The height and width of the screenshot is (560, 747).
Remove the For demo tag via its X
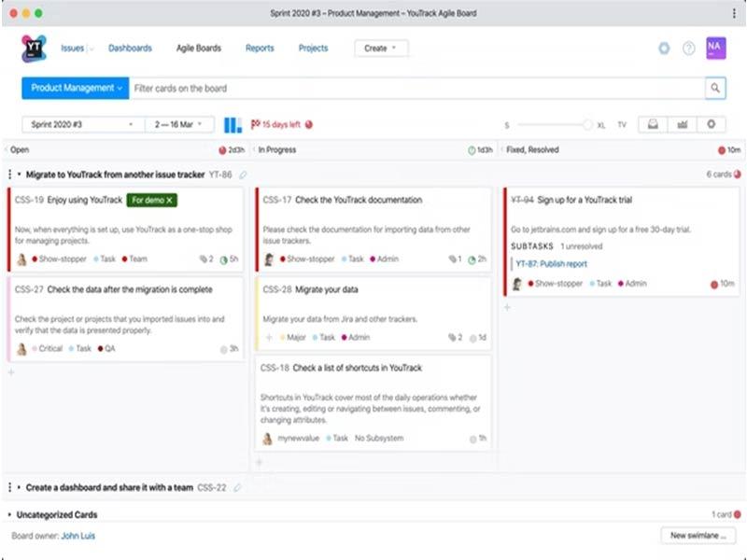[x=169, y=201]
